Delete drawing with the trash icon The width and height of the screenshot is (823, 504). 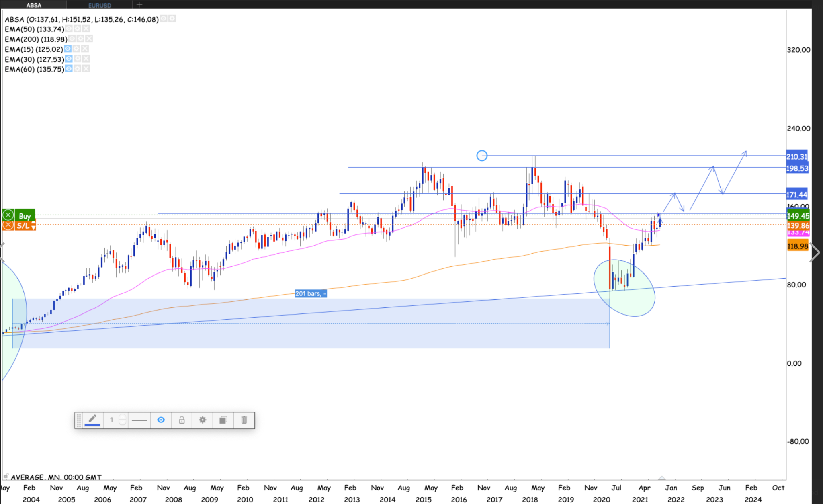244,420
